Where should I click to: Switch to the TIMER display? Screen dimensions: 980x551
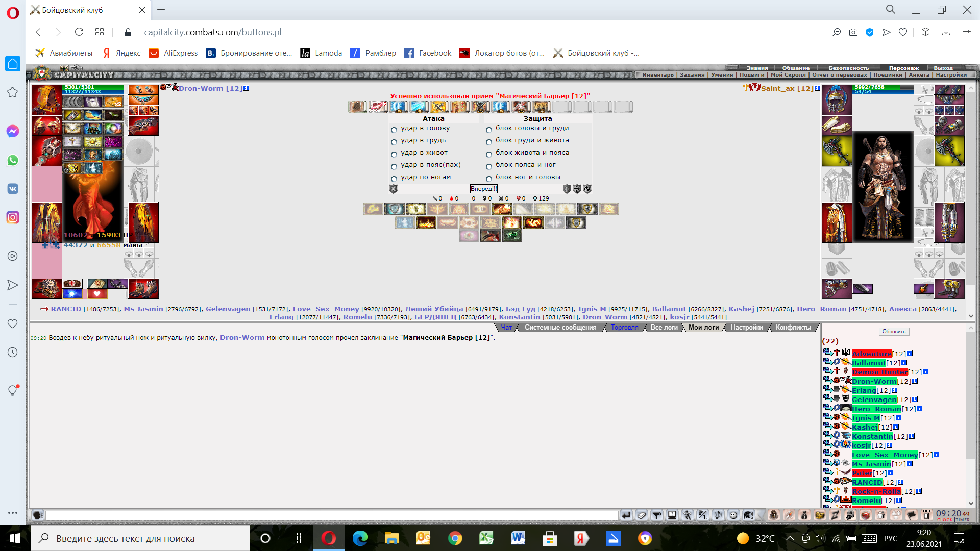[x=963, y=520]
